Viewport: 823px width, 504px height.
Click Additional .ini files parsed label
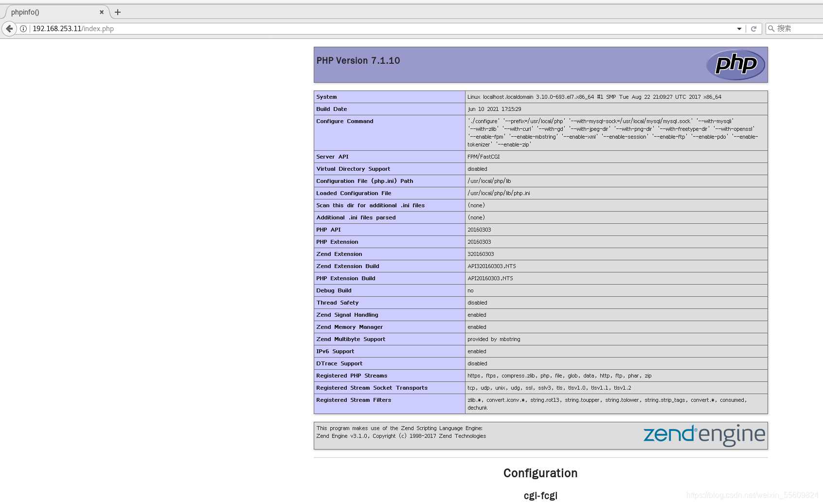coord(356,217)
